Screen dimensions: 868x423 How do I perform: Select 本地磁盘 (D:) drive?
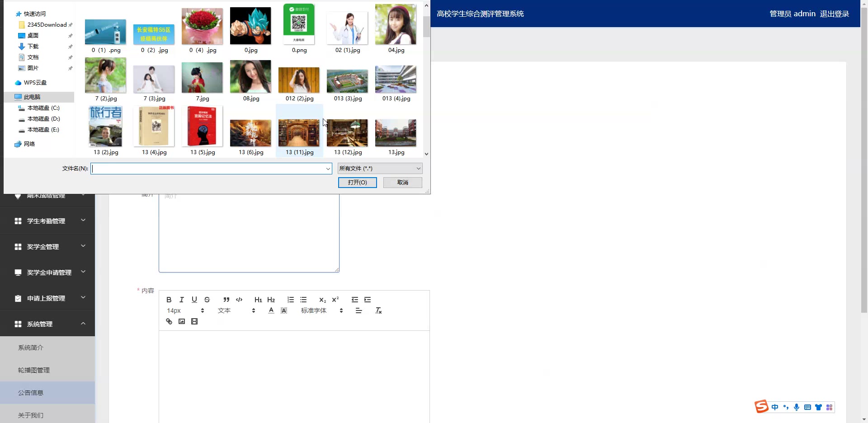[43, 119]
